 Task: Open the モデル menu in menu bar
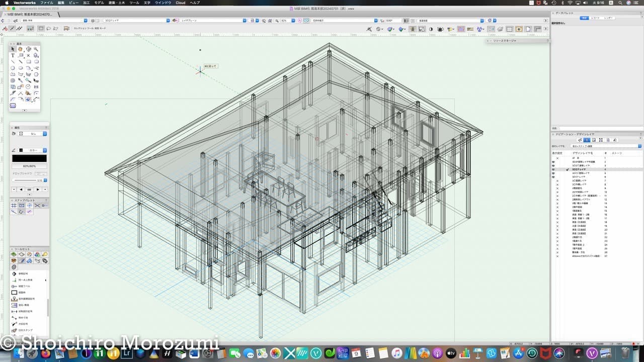(x=99, y=3)
